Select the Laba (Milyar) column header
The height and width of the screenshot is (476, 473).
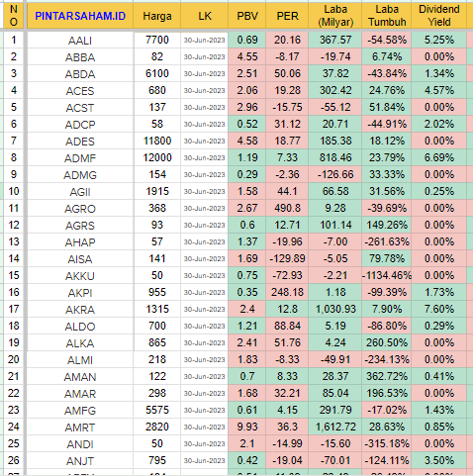pos(335,16)
